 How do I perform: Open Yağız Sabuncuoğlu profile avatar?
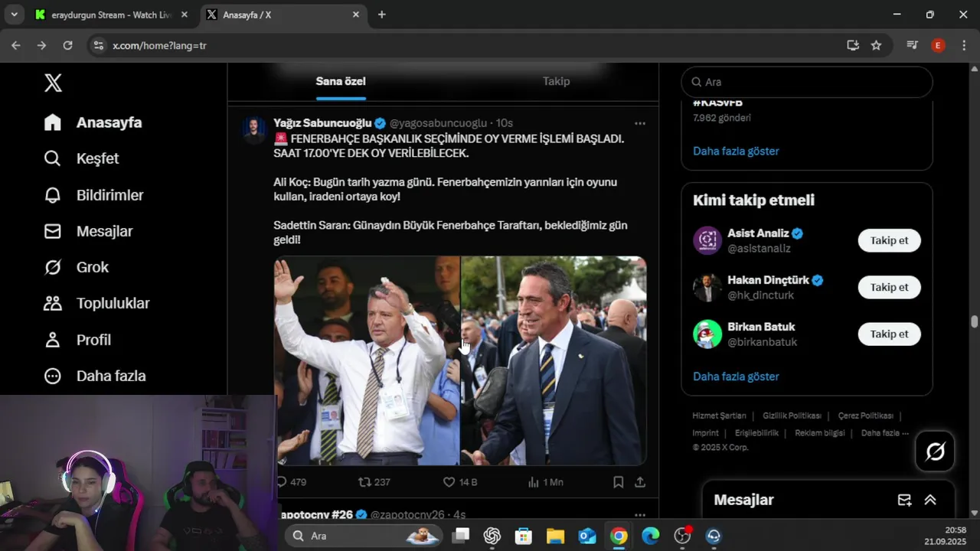(254, 130)
